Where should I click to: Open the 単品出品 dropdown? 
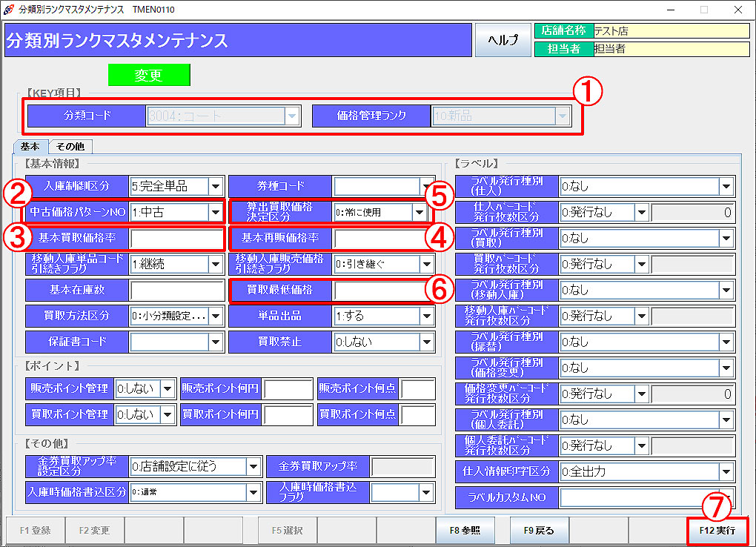(425, 316)
